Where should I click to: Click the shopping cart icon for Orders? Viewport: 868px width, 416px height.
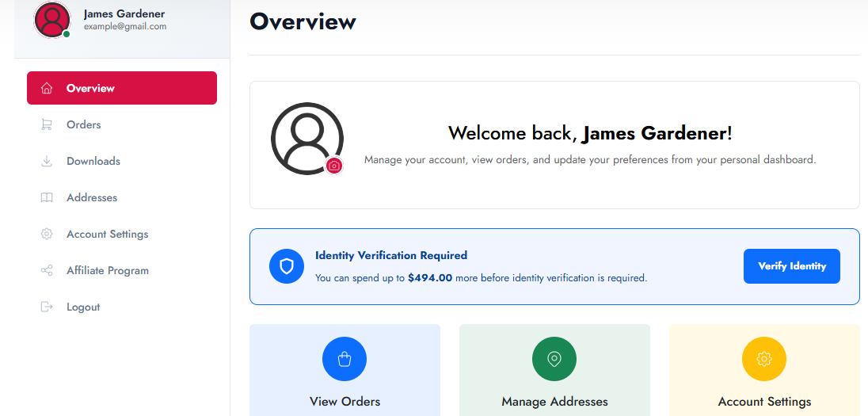47,124
